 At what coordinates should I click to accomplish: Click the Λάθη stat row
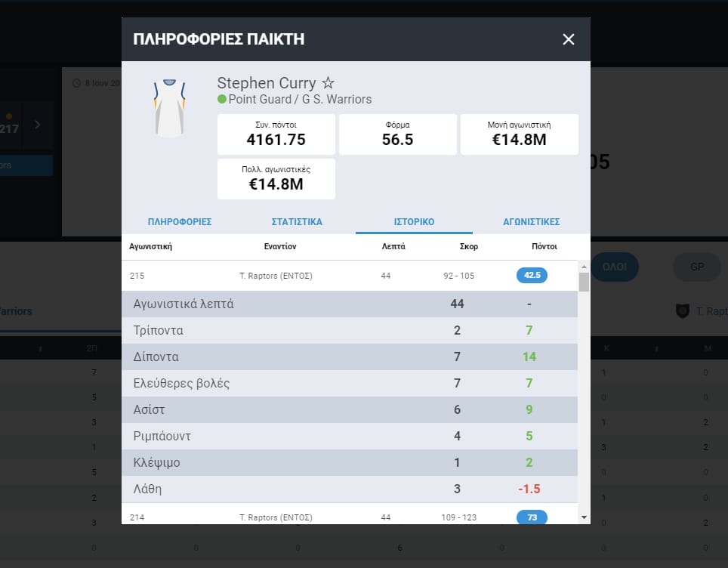click(350, 489)
